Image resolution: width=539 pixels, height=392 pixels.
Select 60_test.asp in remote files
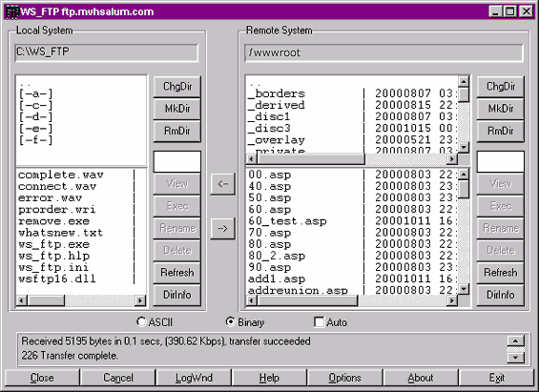(x=287, y=221)
